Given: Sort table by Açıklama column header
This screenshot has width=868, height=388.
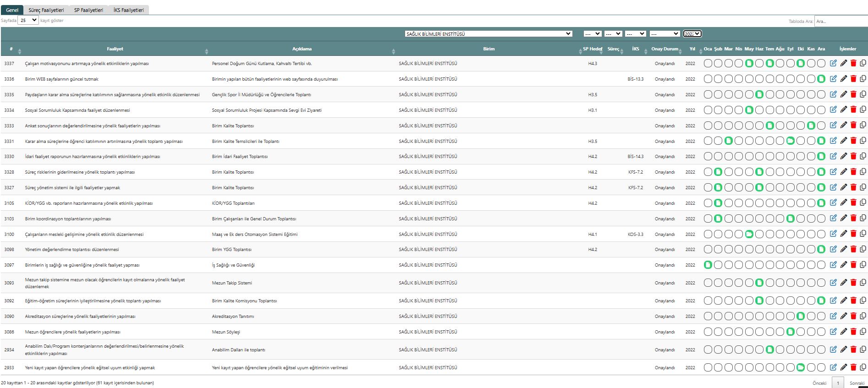Looking at the screenshot, I should point(302,49).
